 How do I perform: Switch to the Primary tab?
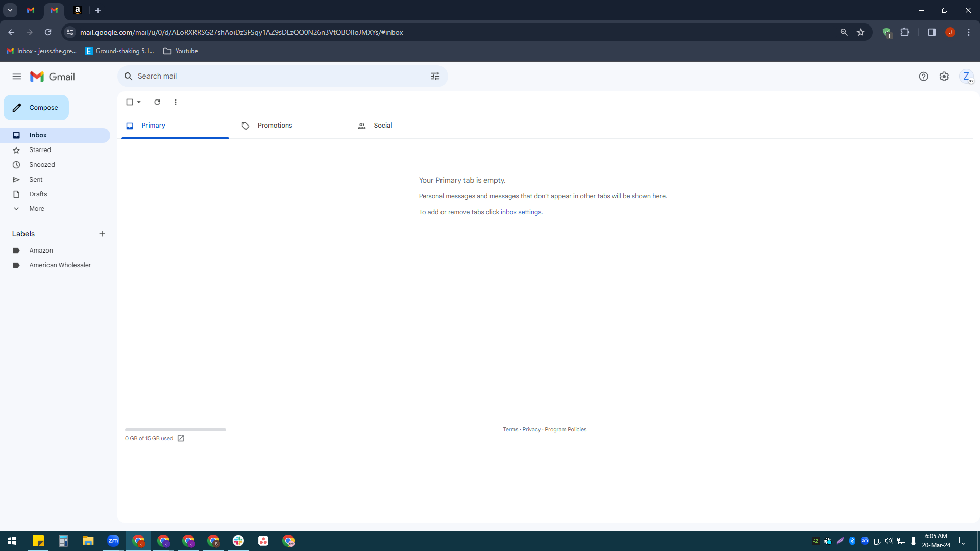pos(175,126)
